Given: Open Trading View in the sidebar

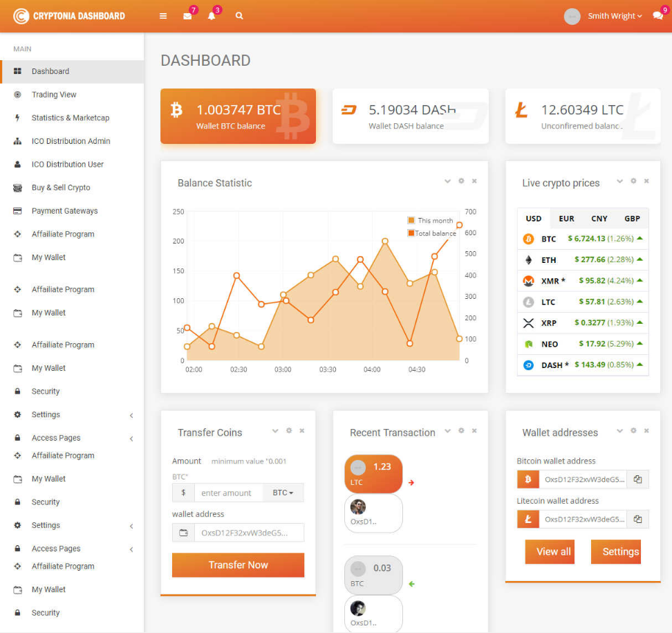Looking at the screenshot, I should click(72, 94).
